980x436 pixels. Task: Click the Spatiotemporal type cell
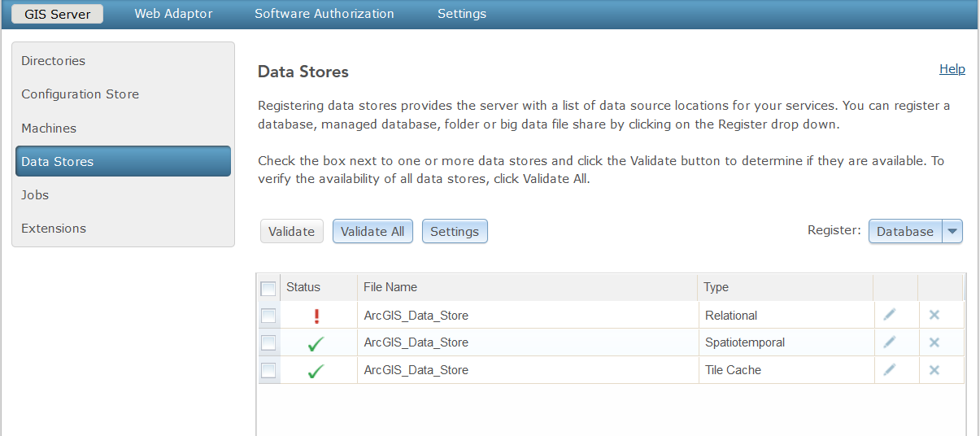(745, 342)
